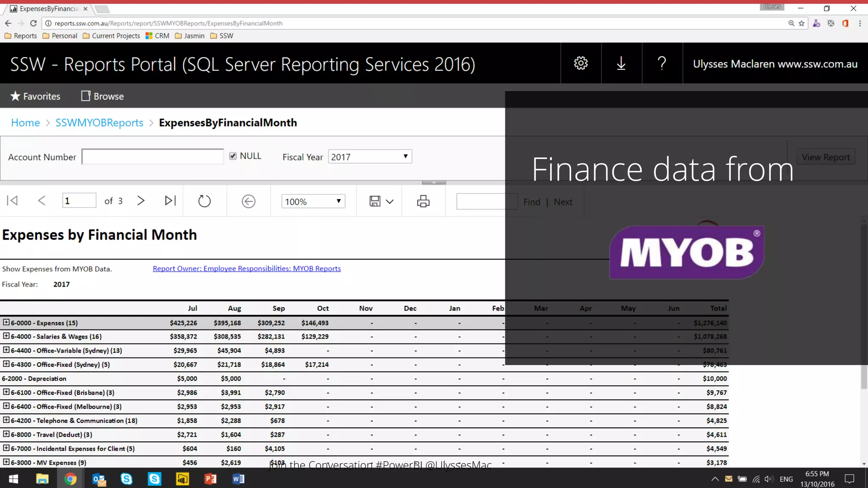Open the zoom 100% dropdown
868x488 pixels.
point(313,202)
